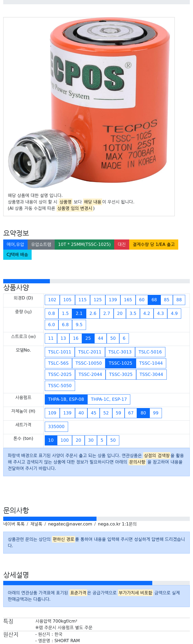Click set price 335000

click(56, 427)
